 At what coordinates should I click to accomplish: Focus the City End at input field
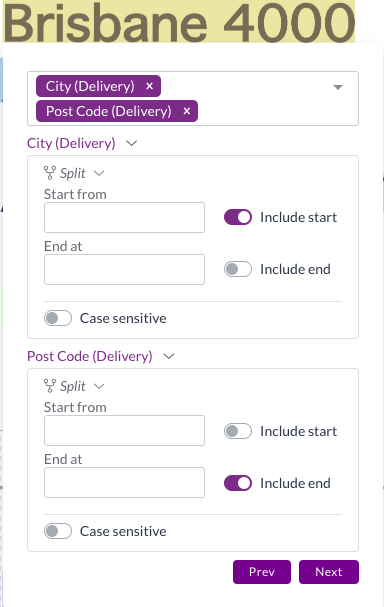pos(124,269)
